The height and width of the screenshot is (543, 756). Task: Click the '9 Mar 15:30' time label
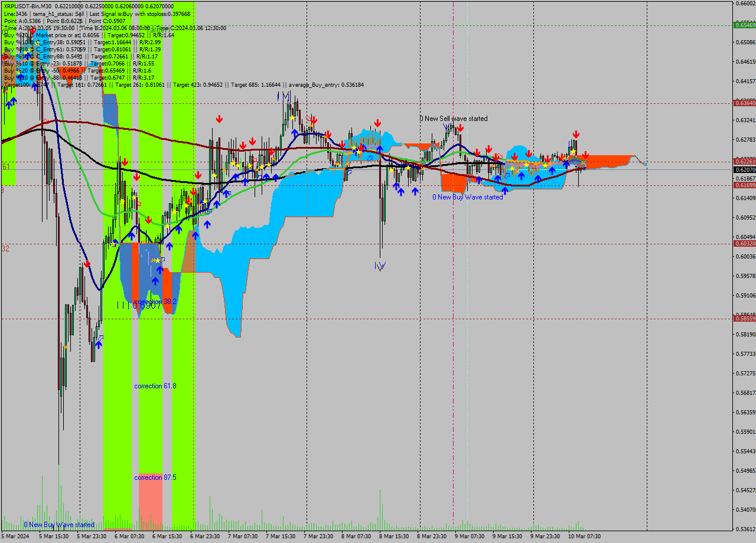[507, 537]
